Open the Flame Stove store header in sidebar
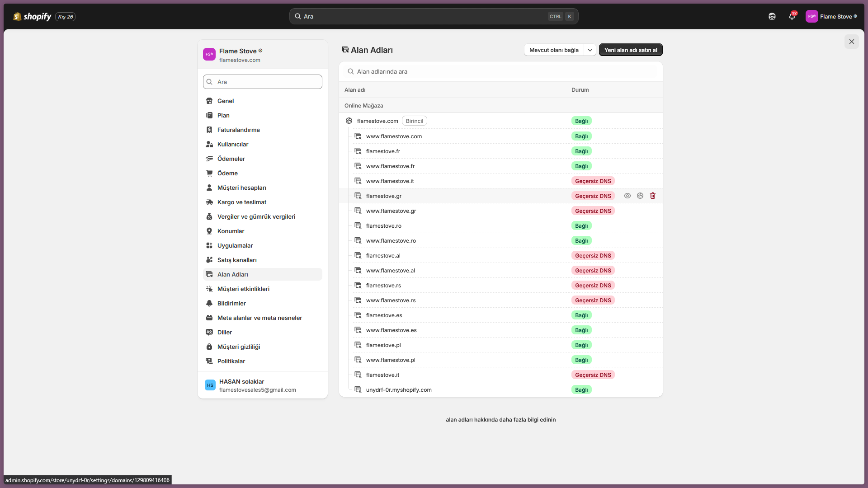The width and height of the screenshot is (868, 488). pyautogui.click(x=263, y=55)
